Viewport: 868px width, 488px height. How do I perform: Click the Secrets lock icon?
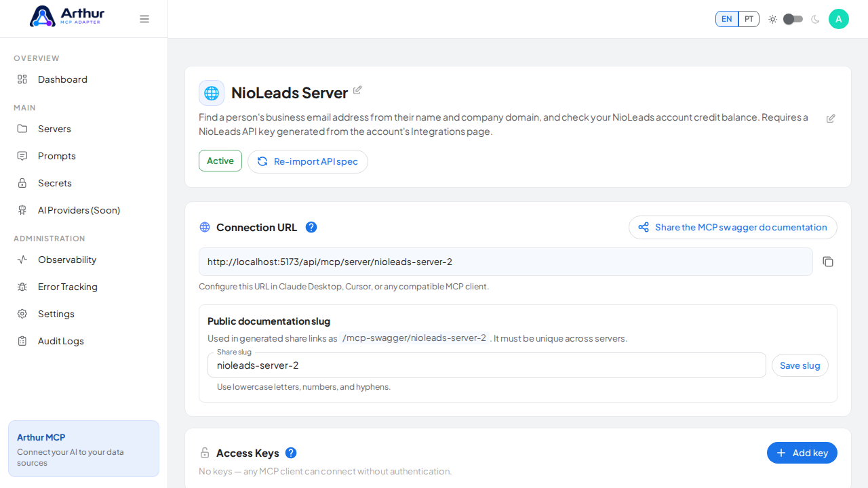pos(22,183)
